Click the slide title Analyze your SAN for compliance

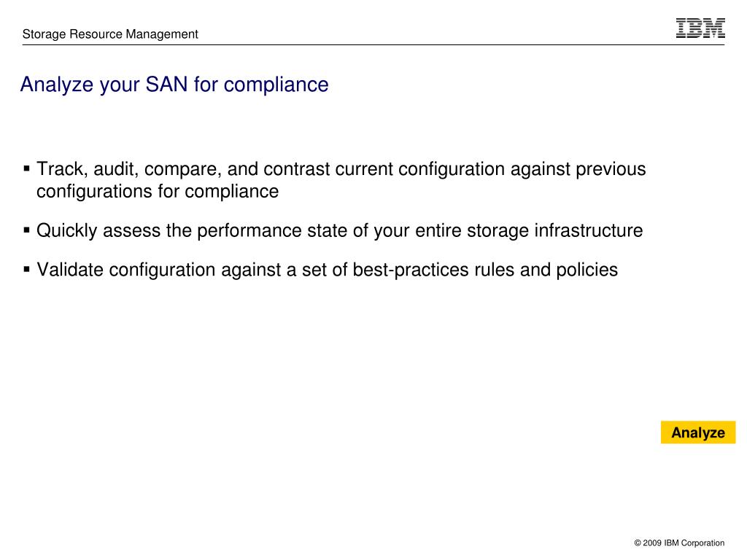[174, 85]
